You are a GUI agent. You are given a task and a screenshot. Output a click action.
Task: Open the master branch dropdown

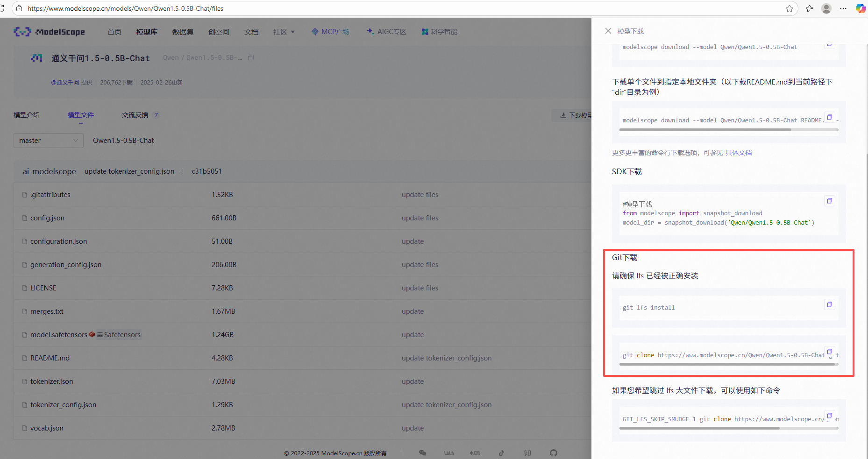pyautogui.click(x=49, y=141)
